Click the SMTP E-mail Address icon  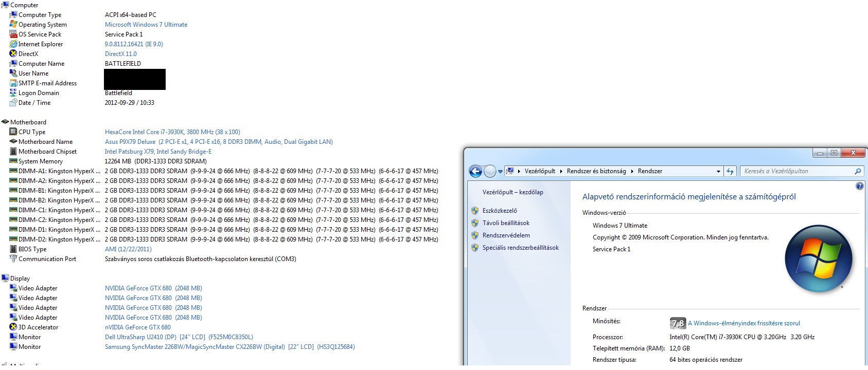pyautogui.click(x=13, y=83)
